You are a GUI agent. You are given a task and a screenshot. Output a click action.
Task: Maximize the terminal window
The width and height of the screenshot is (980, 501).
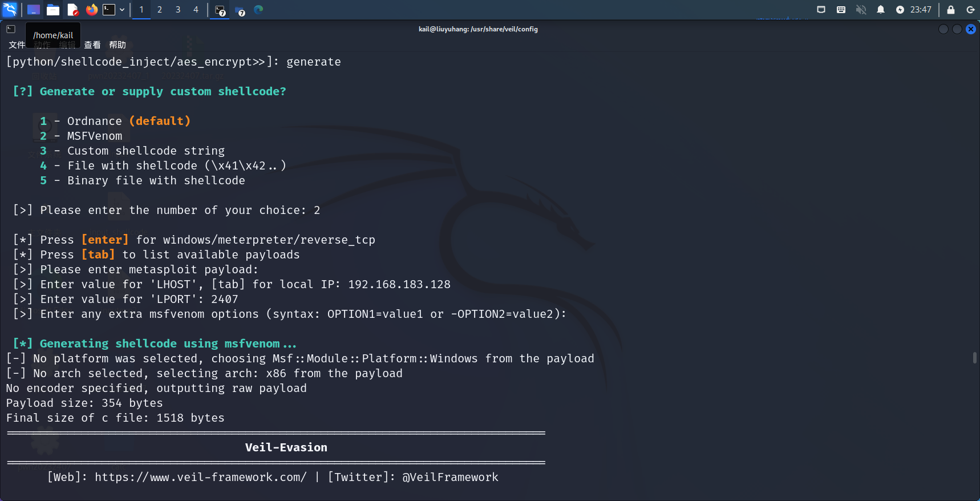coord(957,29)
